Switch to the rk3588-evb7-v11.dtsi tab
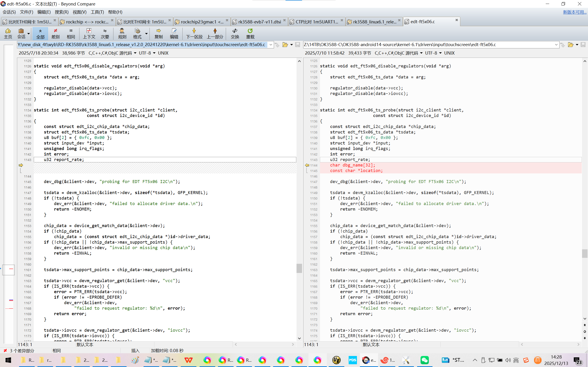Image resolution: width=588 pixels, height=367 pixels. coord(259,22)
